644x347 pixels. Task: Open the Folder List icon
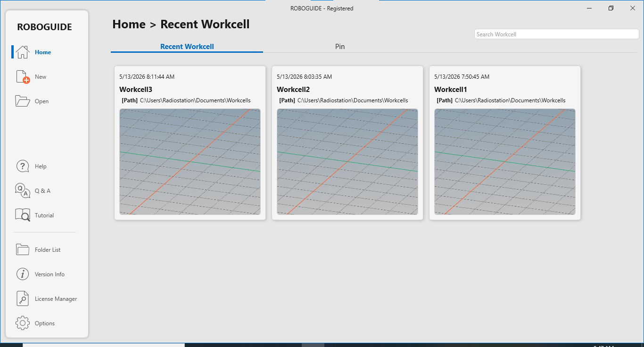click(23, 249)
